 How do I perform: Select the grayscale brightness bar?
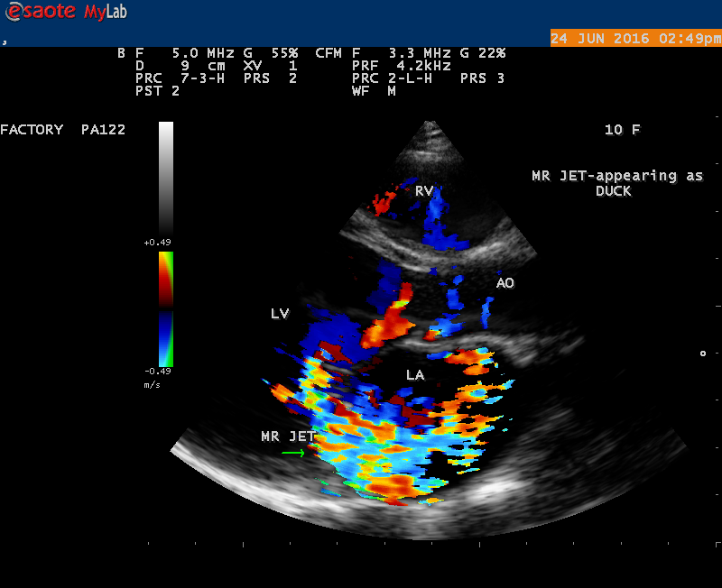tap(166, 177)
